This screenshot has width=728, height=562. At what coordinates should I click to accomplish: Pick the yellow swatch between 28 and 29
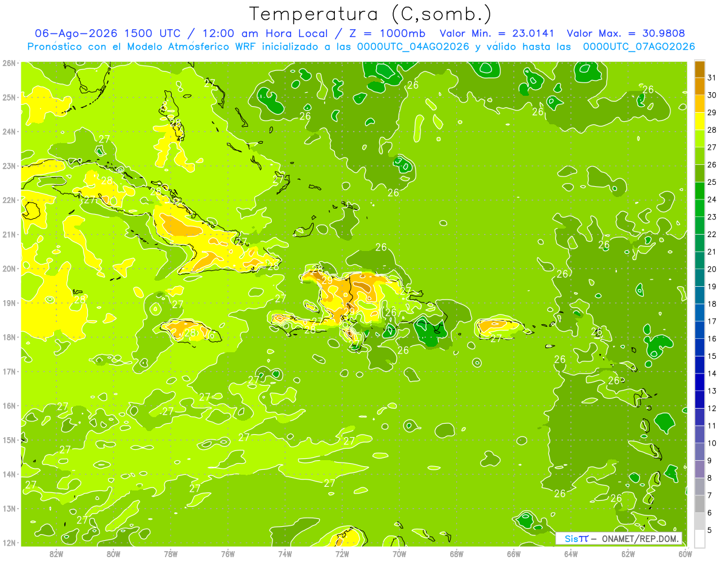[699, 121]
